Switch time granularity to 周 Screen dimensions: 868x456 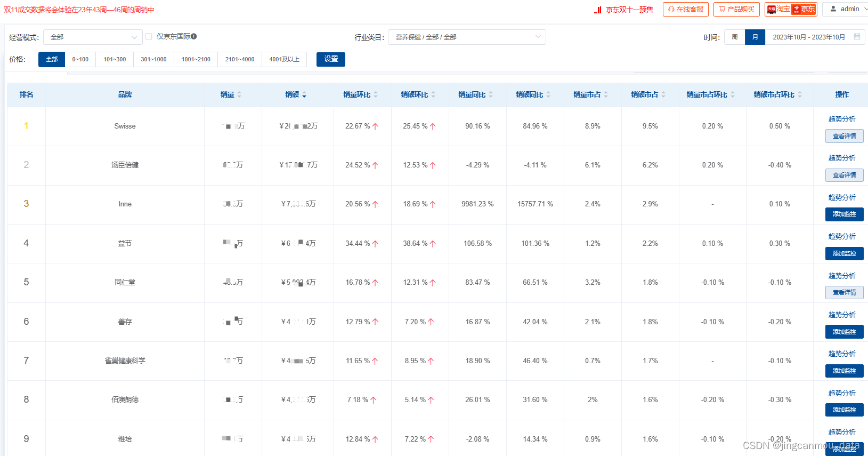click(x=735, y=37)
